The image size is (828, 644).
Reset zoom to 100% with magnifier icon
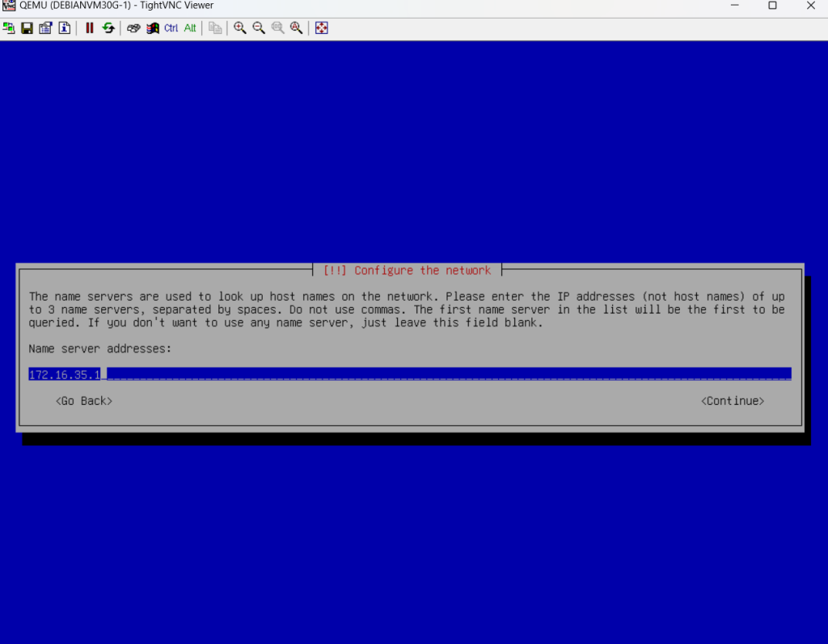(277, 28)
